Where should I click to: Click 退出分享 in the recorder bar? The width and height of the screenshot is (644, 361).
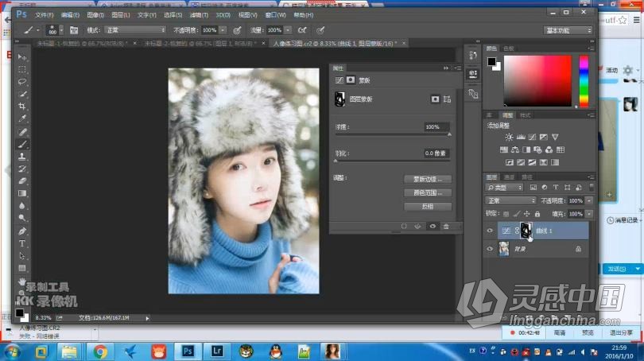coord(621,333)
